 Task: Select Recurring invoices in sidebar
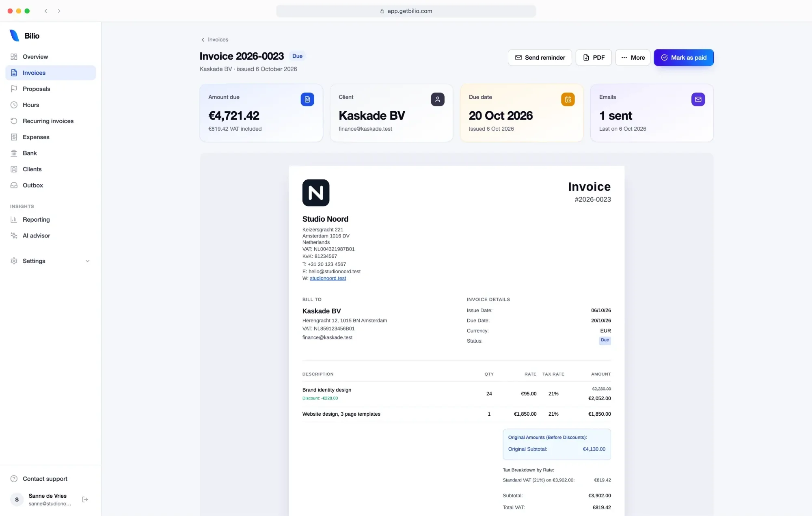pos(50,121)
